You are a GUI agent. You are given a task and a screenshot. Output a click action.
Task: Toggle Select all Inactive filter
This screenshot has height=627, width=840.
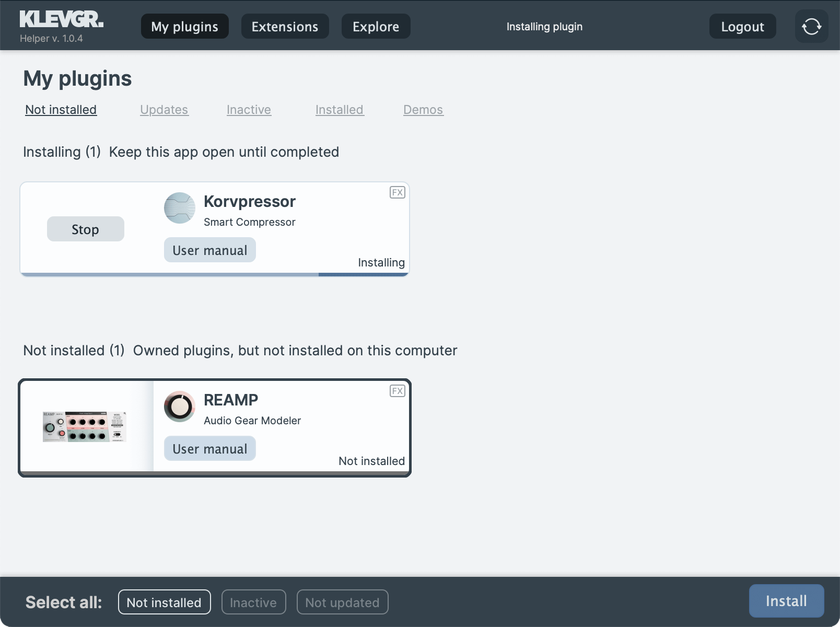254,602
